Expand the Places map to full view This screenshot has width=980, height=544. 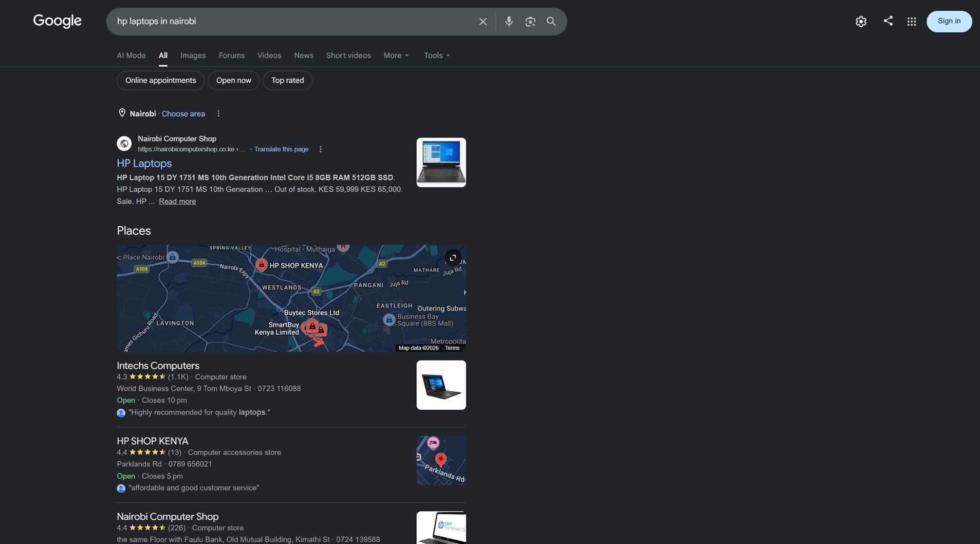point(453,258)
